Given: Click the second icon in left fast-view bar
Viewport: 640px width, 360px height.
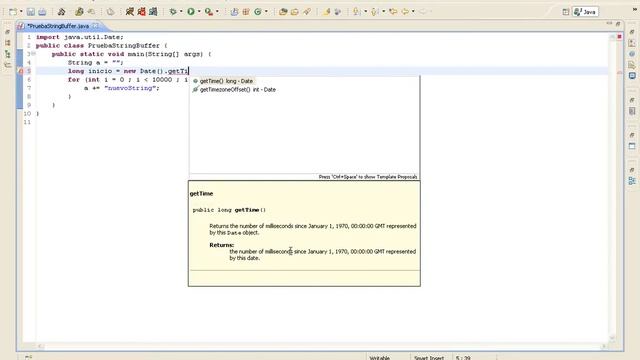Looking at the screenshot, I should (7, 43).
